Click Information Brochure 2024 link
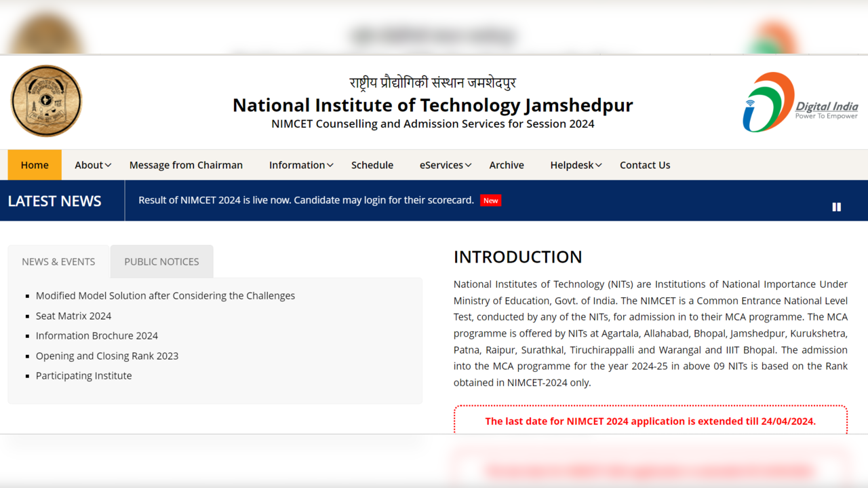Image resolution: width=868 pixels, height=488 pixels. point(97,335)
